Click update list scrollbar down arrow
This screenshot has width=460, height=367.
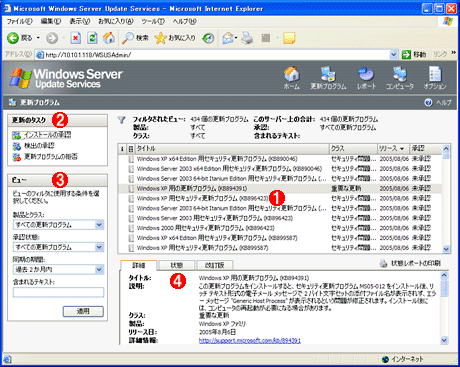(446, 249)
